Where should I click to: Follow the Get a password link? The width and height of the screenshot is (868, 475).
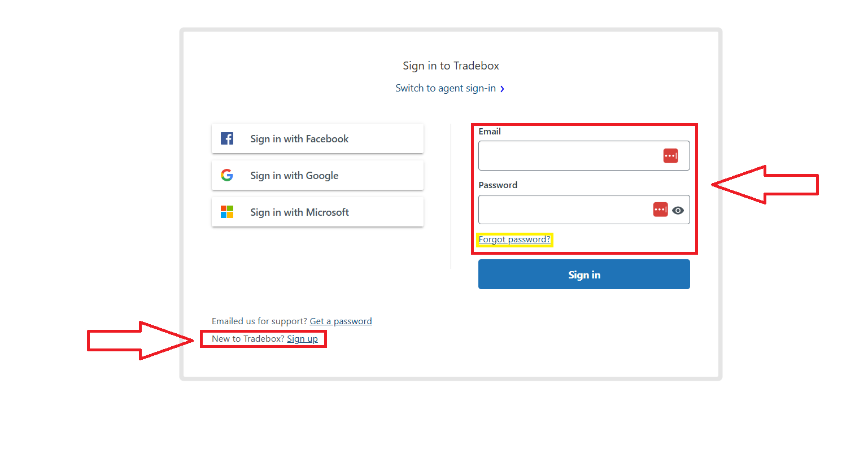(341, 321)
